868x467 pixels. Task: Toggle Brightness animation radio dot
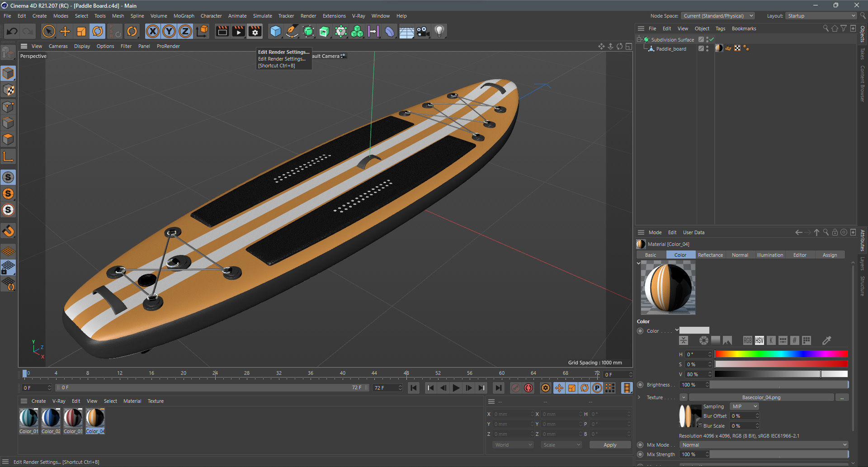tap(640, 385)
